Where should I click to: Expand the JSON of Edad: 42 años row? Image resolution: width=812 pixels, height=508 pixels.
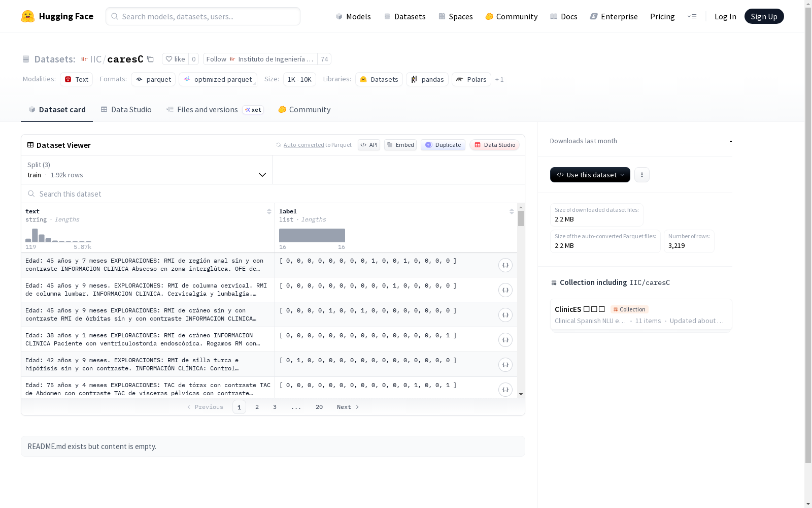[x=505, y=365]
